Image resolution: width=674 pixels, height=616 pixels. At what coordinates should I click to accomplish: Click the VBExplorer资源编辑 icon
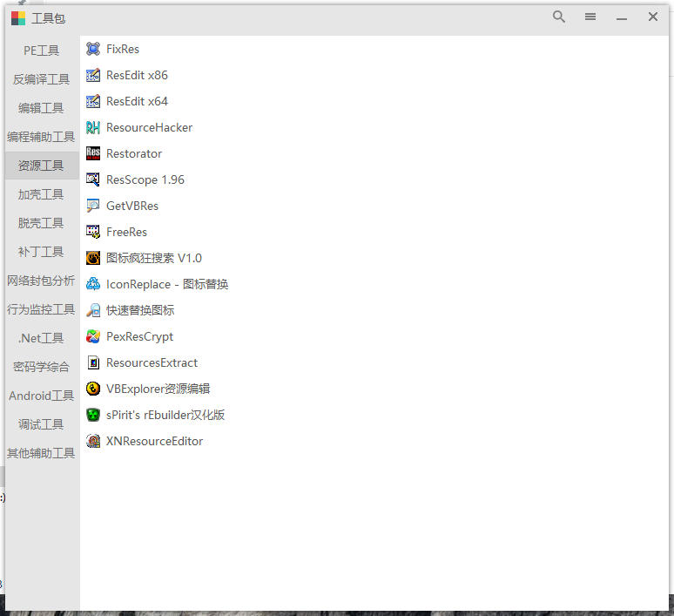[93, 389]
